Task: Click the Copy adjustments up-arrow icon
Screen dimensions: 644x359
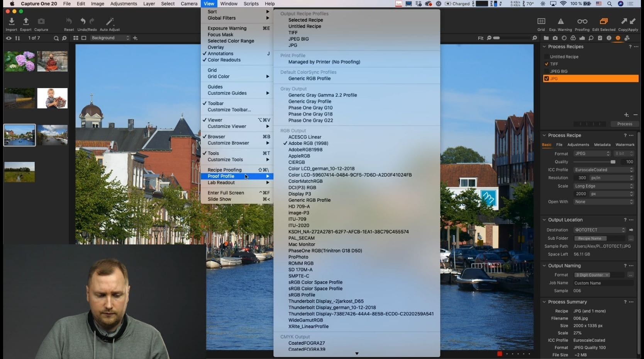Action: pos(624,21)
